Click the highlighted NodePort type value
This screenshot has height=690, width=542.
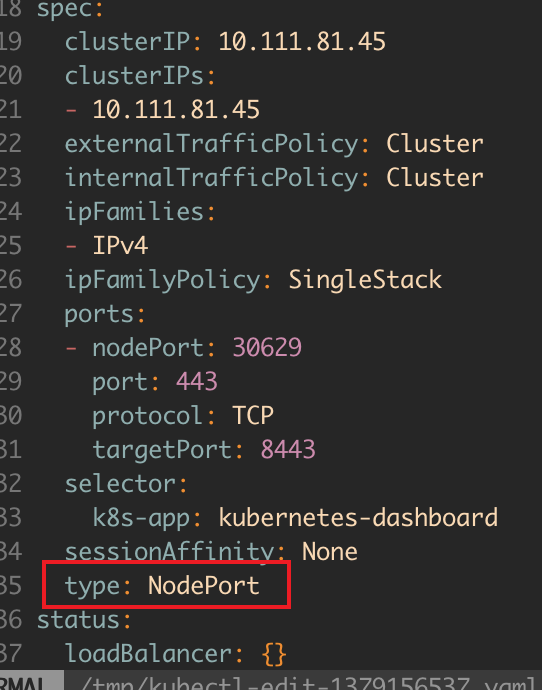pyautogui.click(x=204, y=586)
